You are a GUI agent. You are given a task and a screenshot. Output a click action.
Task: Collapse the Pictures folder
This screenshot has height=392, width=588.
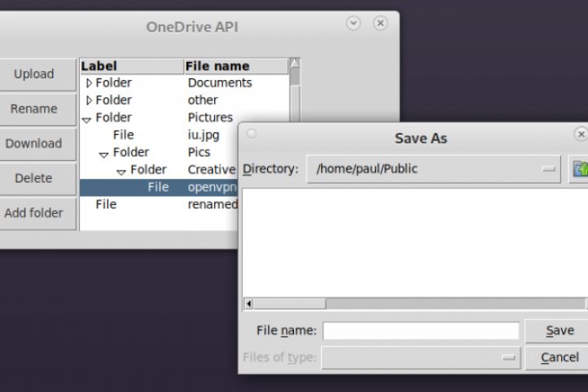pos(87,120)
